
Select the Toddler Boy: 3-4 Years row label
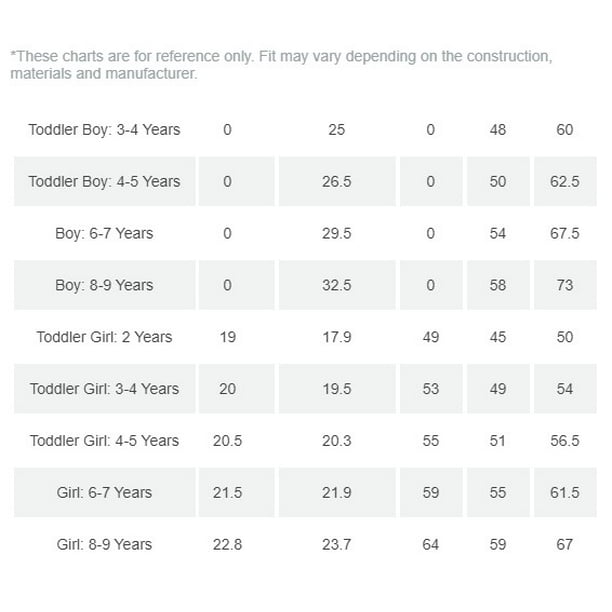pos(104,130)
